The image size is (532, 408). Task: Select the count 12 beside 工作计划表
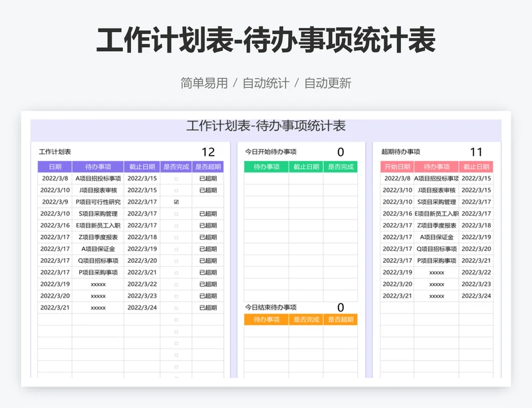tap(208, 152)
